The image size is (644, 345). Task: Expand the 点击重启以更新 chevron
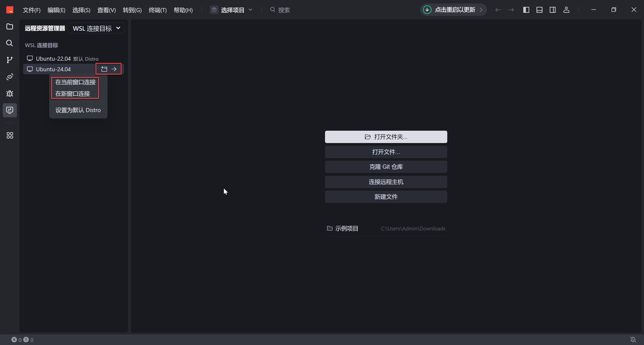click(x=481, y=10)
